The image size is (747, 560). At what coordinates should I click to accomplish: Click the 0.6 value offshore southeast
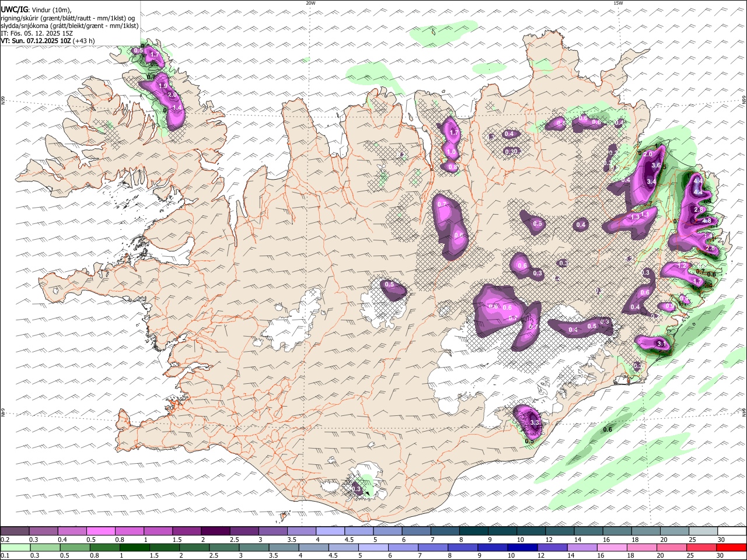(x=607, y=429)
